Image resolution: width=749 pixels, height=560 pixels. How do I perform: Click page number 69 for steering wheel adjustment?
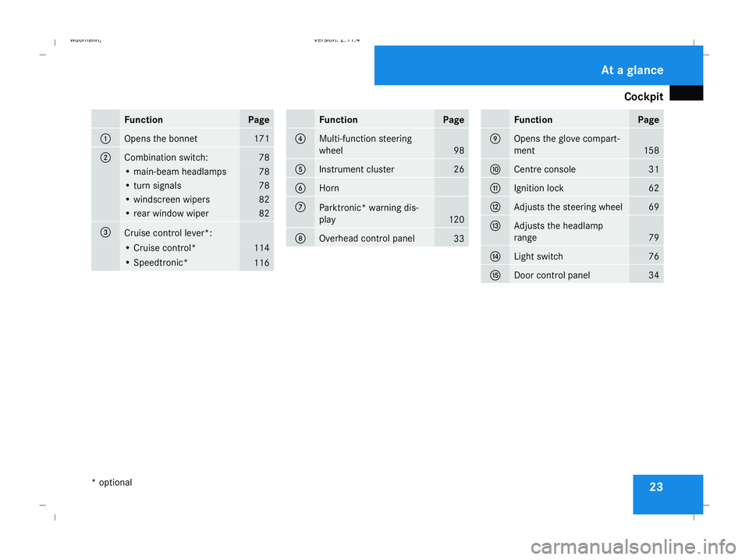[x=654, y=207]
